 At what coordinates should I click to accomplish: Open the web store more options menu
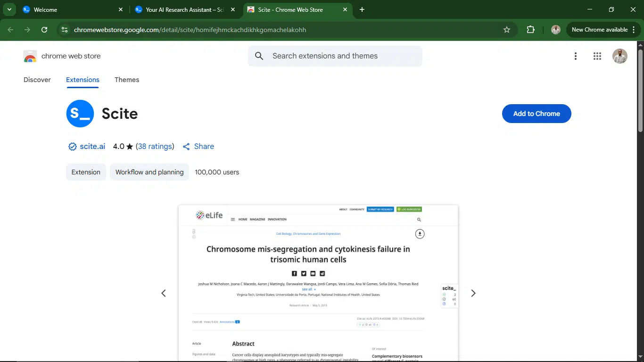click(x=576, y=56)
